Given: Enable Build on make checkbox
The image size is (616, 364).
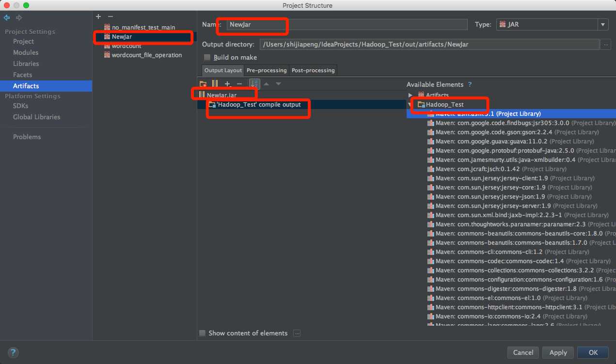Looking at the screenshot, I should click(x=207, y=57).
